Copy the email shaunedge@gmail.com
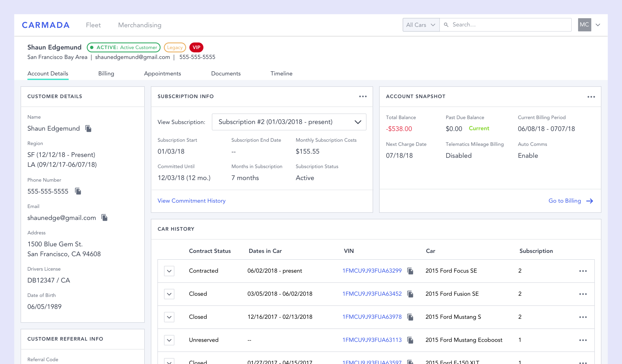Image resolution: width=622 pixels, height=364 pixels. point(104,218)
